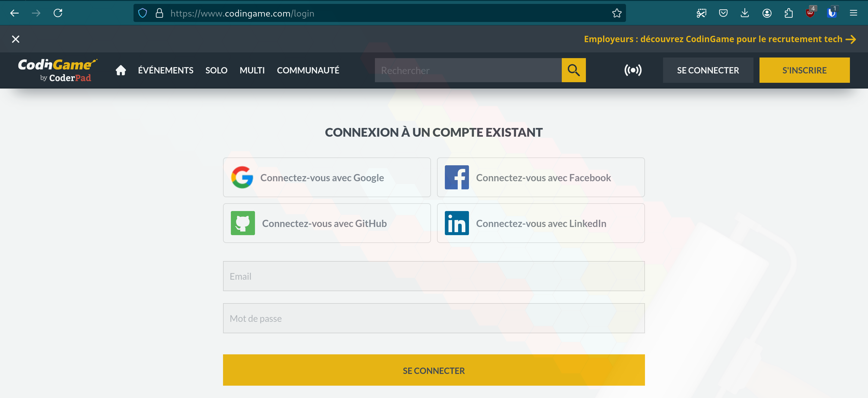
Task: Click the S'INSCRIRE sign-up button
Action: point(804,70)
